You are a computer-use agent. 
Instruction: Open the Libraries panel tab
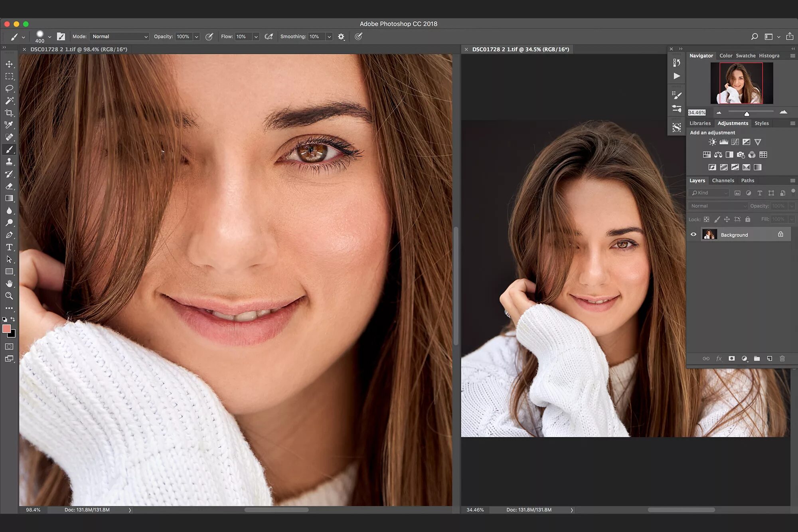(x=700, y=123)
